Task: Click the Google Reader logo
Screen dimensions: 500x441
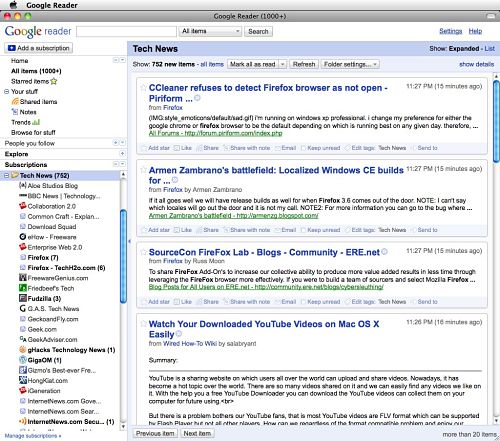Action: (38, 31)
